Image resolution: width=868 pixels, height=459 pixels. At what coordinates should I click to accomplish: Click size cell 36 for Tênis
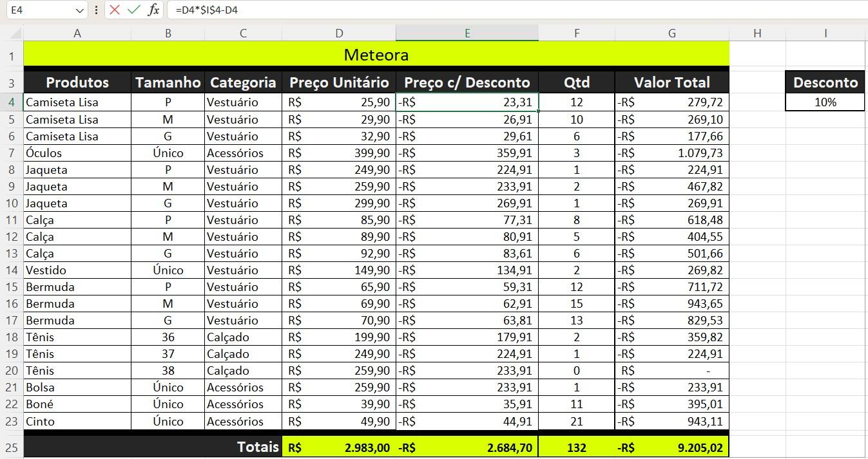pyautogui.click(x=168, y=337)
